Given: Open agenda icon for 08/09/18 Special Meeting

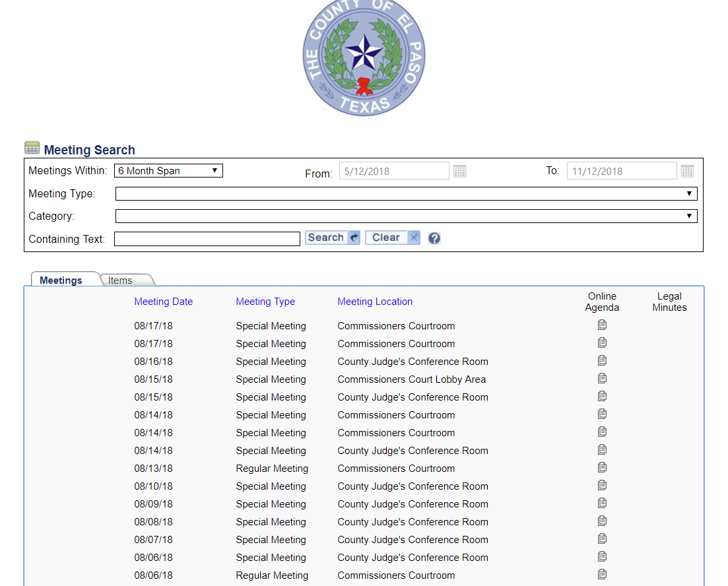Looking at the screenshot, I should coord(602,504).
